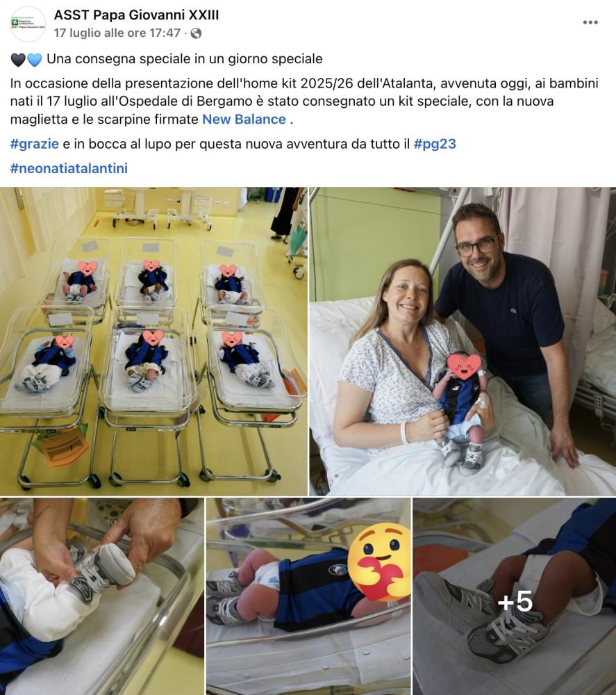The height and width of the screenshot is (695, 616).
Task: Open photo of parents holding the baby
Action: click(463, 341)
